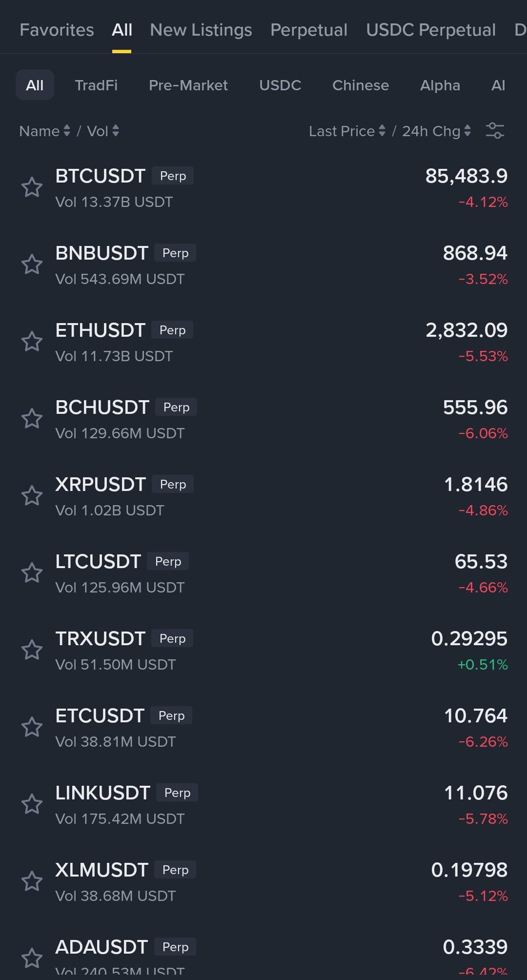Star the BNBUSDT perpetual pair
527x980 pixels.
(x=32, y=265)
